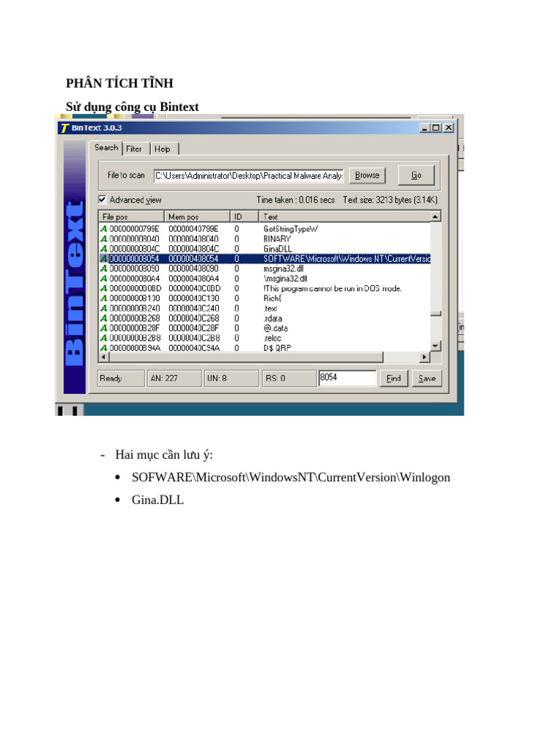
Task: Click the search field containing 8054
Action: tap(346, 377)
